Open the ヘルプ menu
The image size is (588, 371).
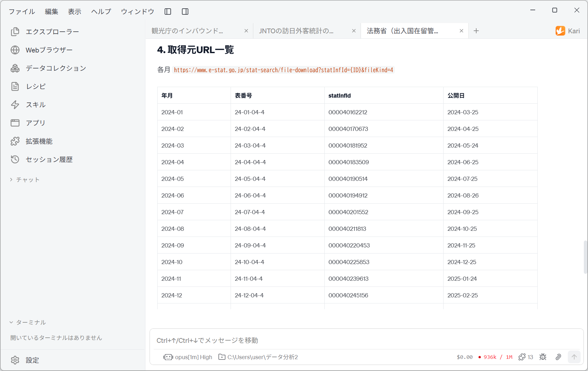pyautogui.click(x=101, y=12)
